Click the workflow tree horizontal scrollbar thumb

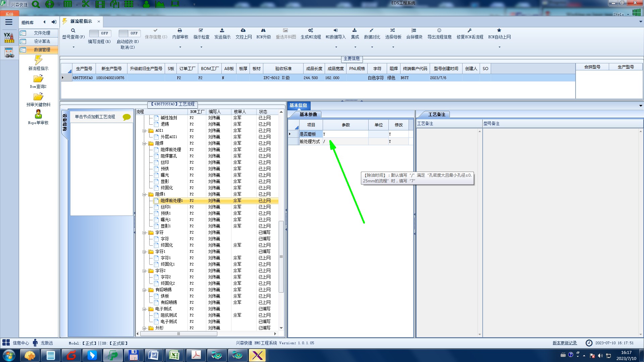(178, 334)
